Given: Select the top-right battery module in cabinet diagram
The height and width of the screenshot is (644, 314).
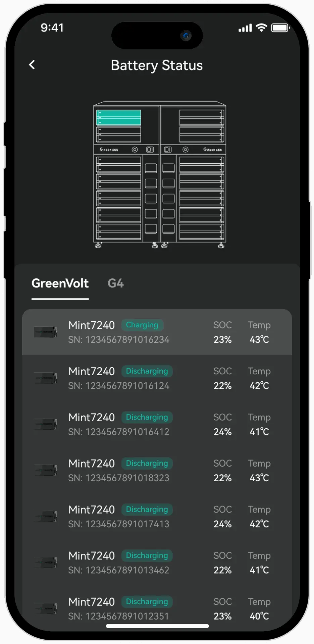Looking at the screenshot, I should pyautogui.click(x=202, y=118).
